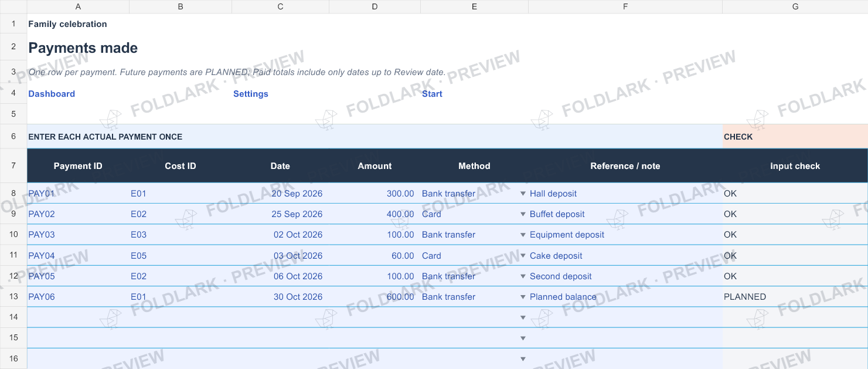Viewport: 868px width, 369px height.
Task: Select the empty Payment ID cell in row 14
Action: [78, 317]
